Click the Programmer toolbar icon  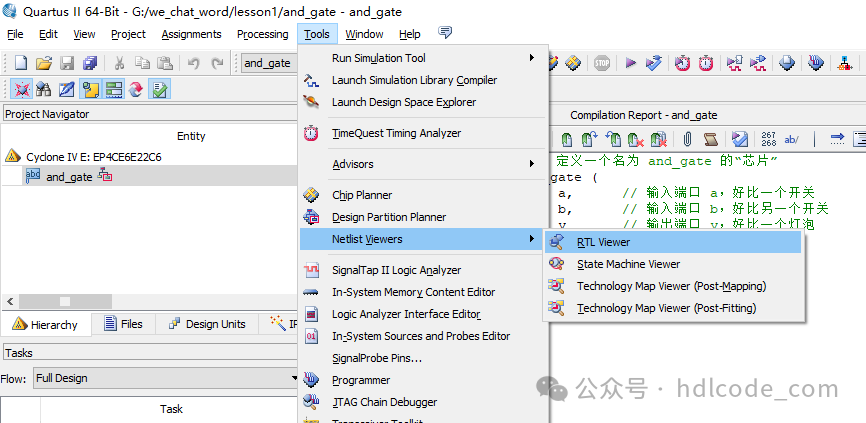click(816, 63)
